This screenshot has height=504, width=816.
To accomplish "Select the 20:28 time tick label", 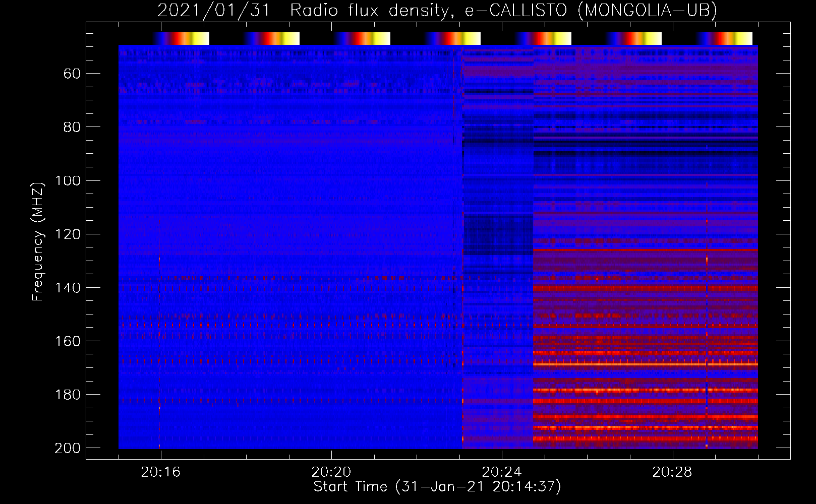I will click(x=672, y=472).
